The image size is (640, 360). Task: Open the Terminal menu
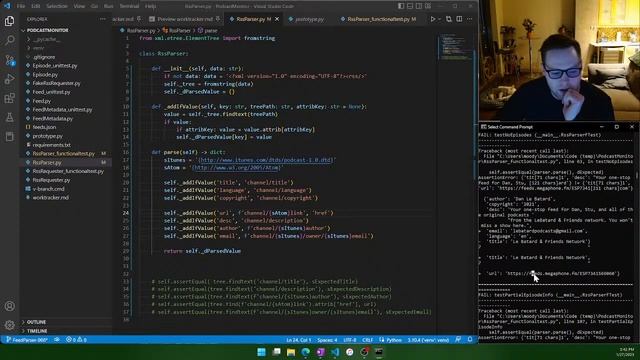click(x=129, y=6)
